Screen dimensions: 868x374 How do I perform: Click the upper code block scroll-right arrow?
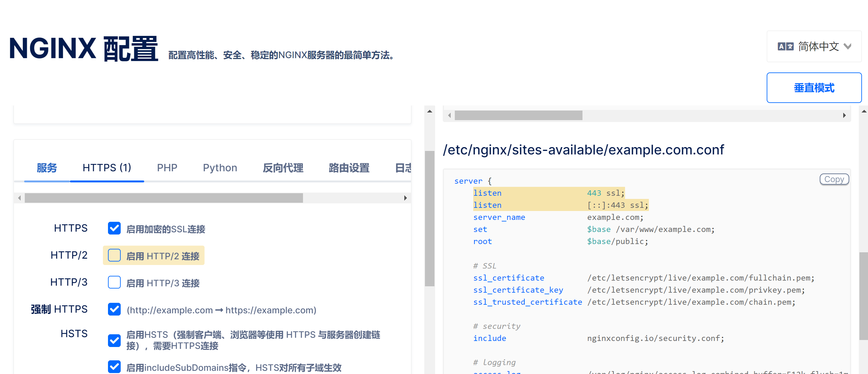coord(844,115)
